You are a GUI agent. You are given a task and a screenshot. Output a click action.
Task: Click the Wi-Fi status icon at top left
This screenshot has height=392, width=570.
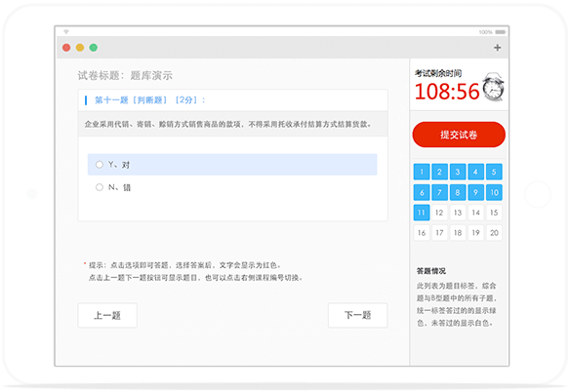pyautogui.click(x=66, y=32)
